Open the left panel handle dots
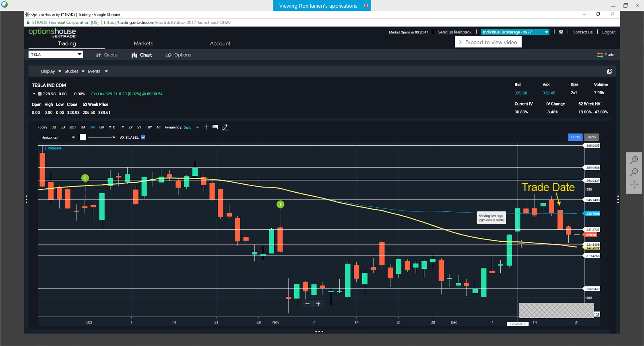The width and height of the screenshot is (644, 346). 27,199
